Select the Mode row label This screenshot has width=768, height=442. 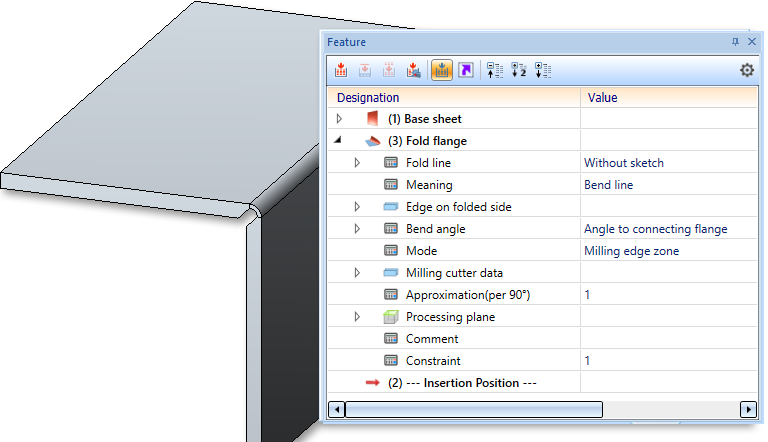pos(421,251)
